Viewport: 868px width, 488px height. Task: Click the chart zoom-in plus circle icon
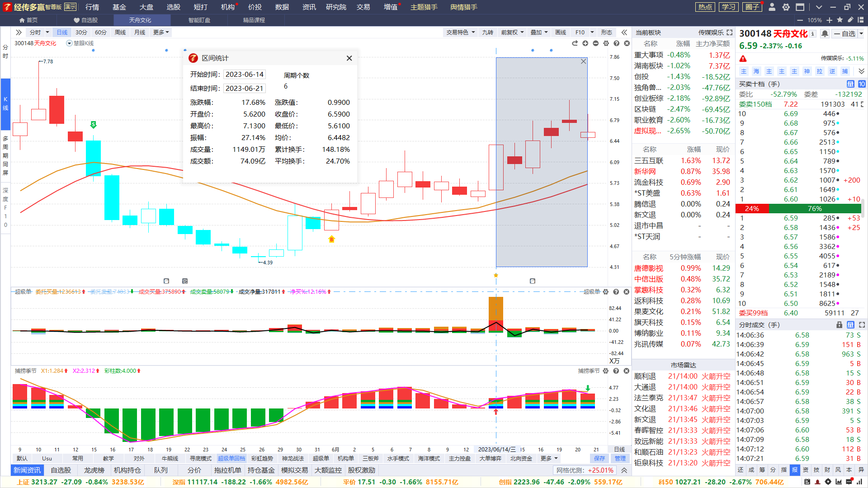click(x=585, y=43)
